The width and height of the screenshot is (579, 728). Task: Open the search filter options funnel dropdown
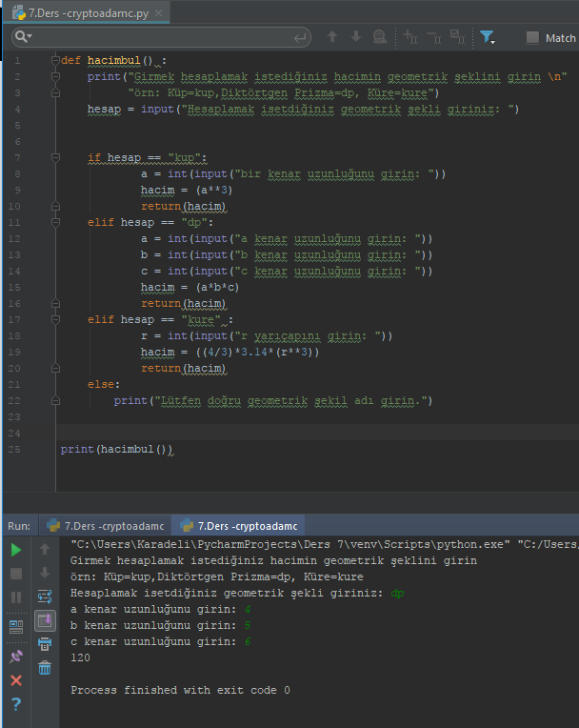click(x=489, y=37)
